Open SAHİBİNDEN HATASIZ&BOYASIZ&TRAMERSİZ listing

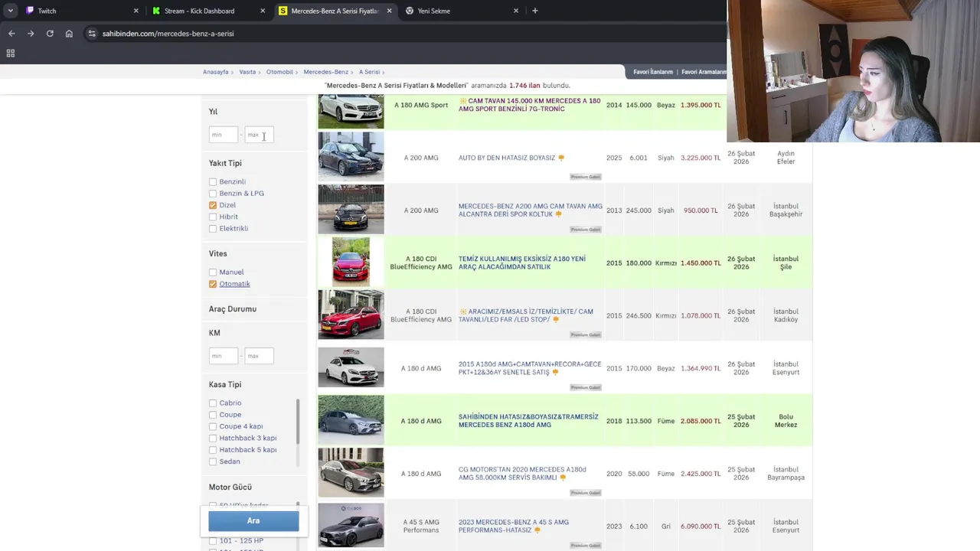(528, 421)
